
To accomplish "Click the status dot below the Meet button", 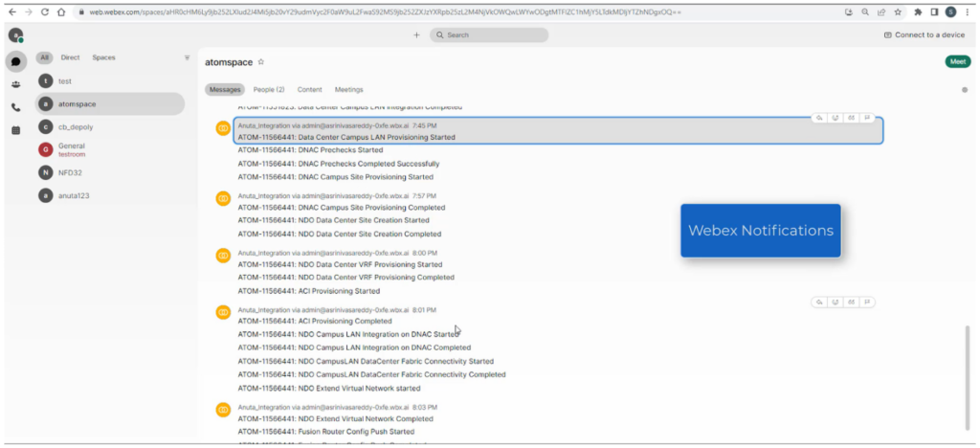I will [x=965, y=90].
